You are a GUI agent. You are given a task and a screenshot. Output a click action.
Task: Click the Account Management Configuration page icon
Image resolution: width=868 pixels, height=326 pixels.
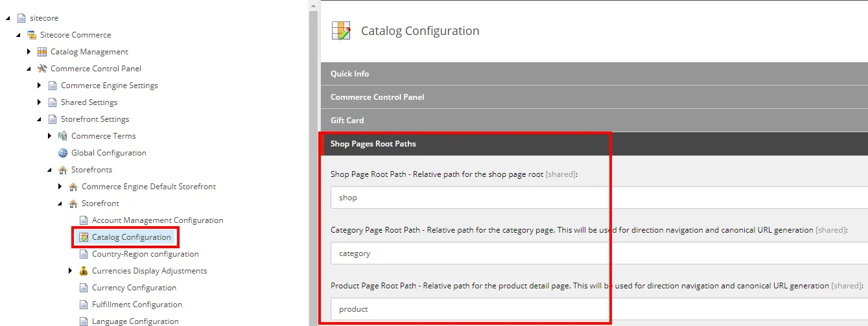pyautogui.click(x=84, y=220)
